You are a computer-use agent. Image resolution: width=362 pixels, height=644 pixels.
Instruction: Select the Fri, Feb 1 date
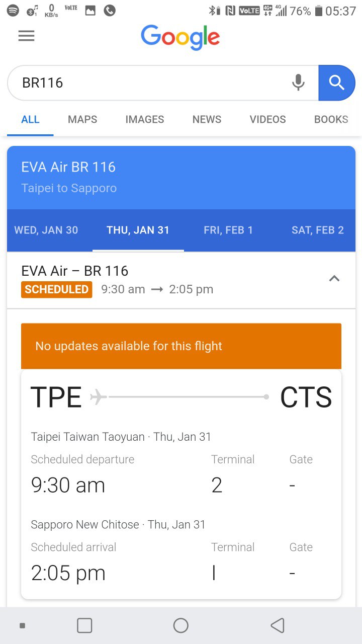point(228,230)
